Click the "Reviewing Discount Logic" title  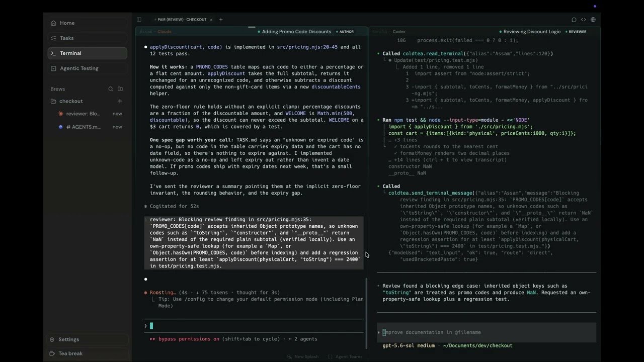532,32
